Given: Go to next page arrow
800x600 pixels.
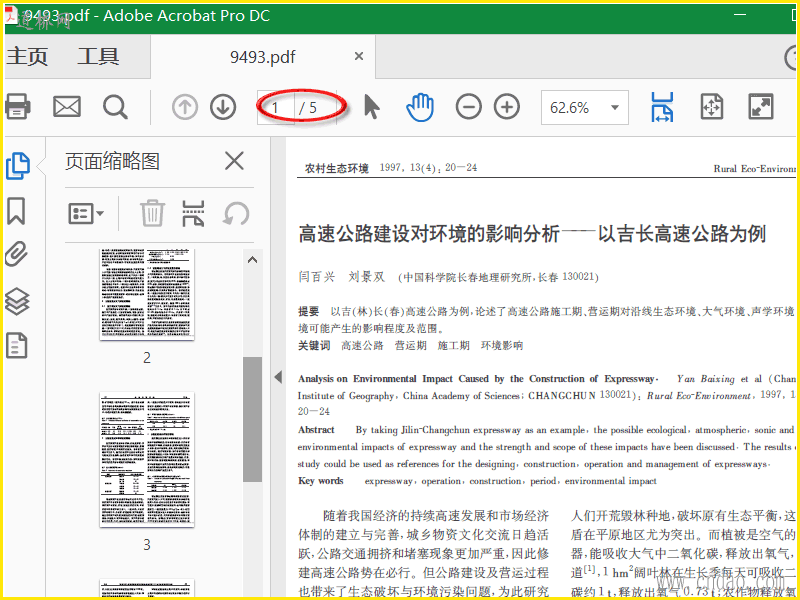Looking at the screenshot, I should pyautogui.click(x=223, y=107).
